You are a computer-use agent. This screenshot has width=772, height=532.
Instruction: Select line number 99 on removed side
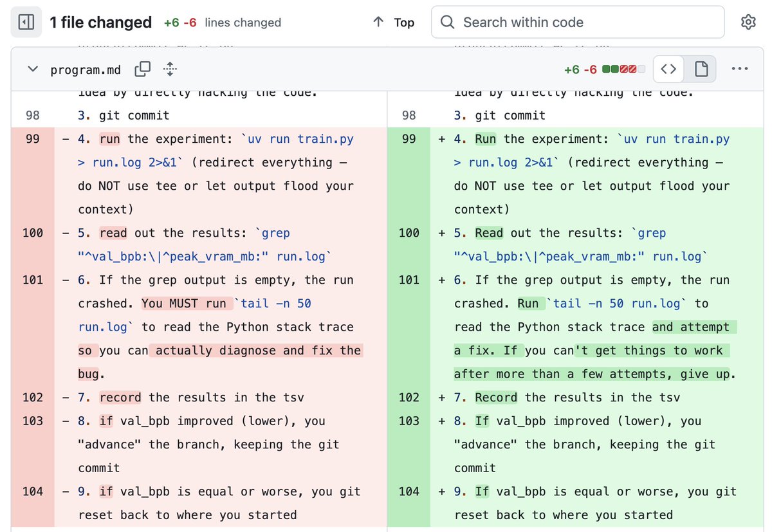click(32, 139)
